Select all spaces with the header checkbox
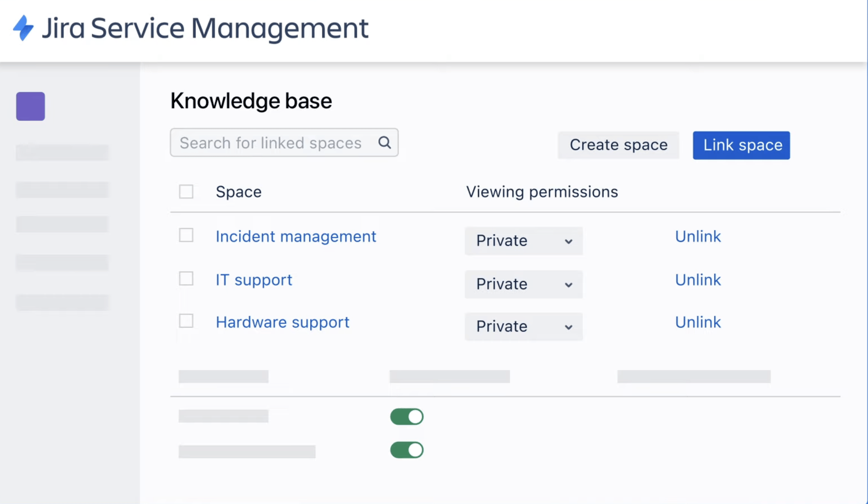This screenshot has height=504, width=868. click(x=186, y=191)
